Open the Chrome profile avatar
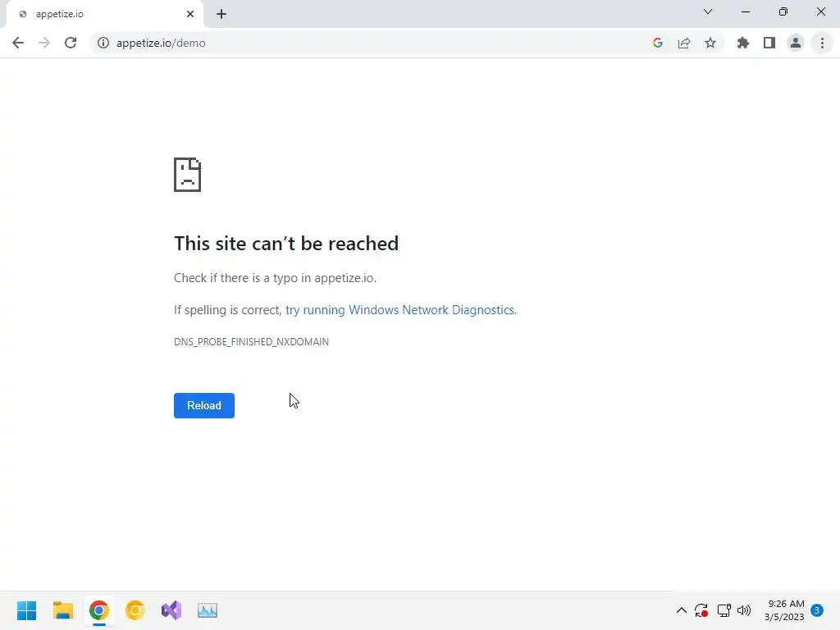The image size is (840, 630). (x=796, y=43)
